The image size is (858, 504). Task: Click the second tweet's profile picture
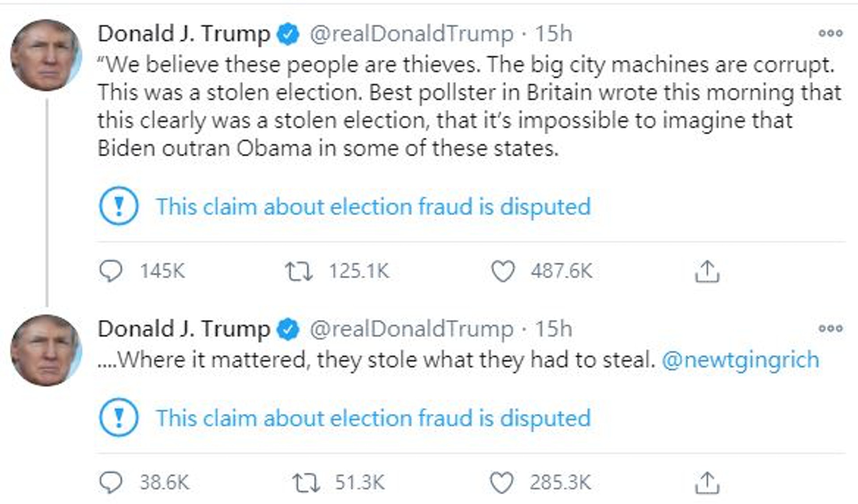point(46,350)
